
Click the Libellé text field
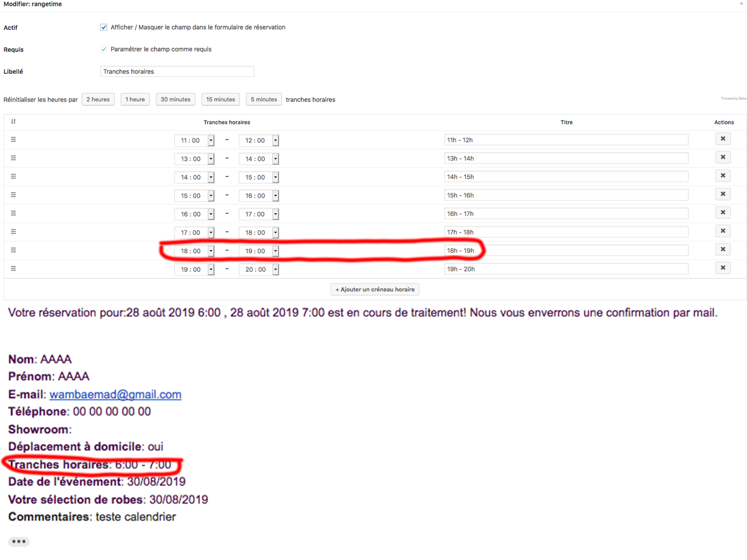pyautogui.click(x=177, y=72)
